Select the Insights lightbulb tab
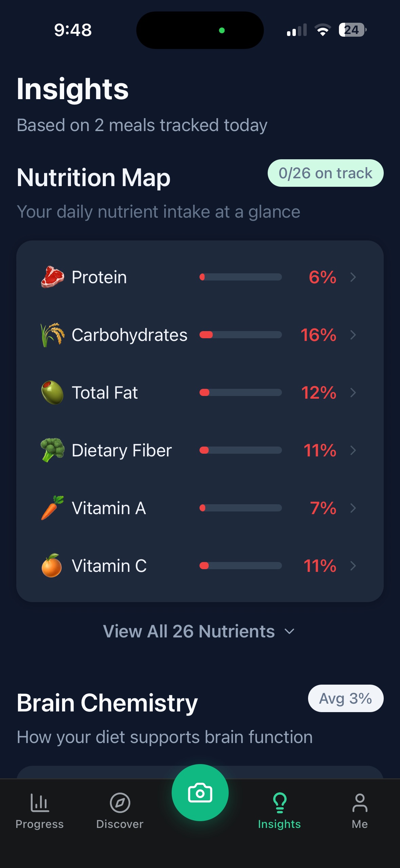The width and height of the screenshot is (400, 868). tap(279, 810)
